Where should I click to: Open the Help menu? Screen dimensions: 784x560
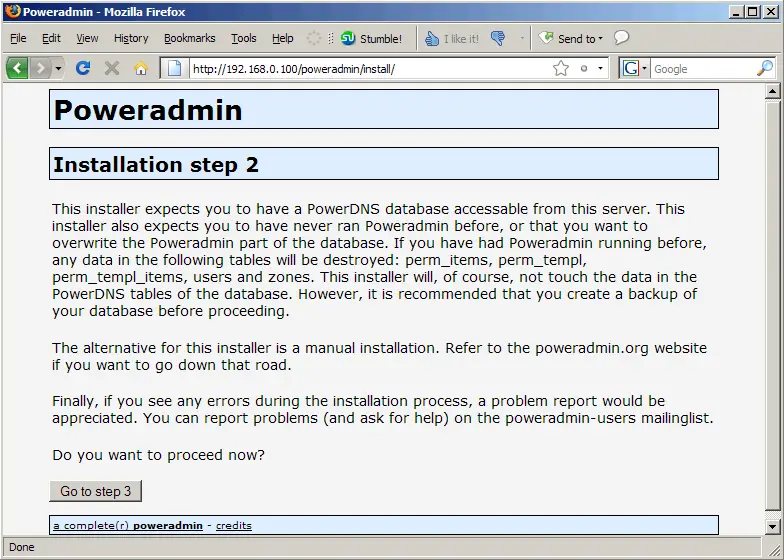click(282, 38)
